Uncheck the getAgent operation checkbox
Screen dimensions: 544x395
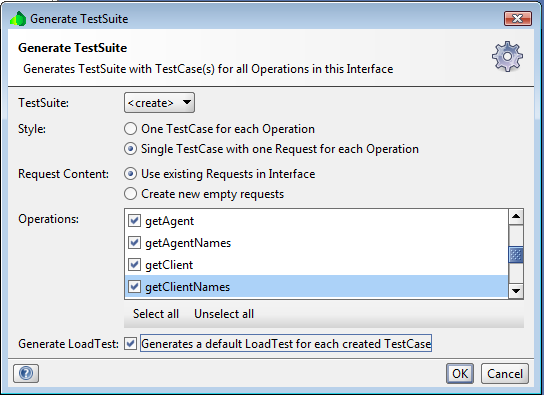pos(134,221)
